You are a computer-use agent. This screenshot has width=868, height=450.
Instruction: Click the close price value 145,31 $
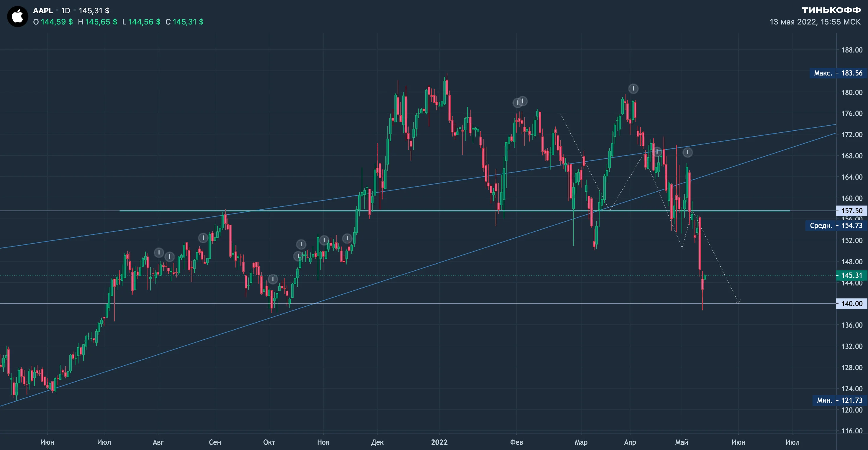[x=188, y=22]
